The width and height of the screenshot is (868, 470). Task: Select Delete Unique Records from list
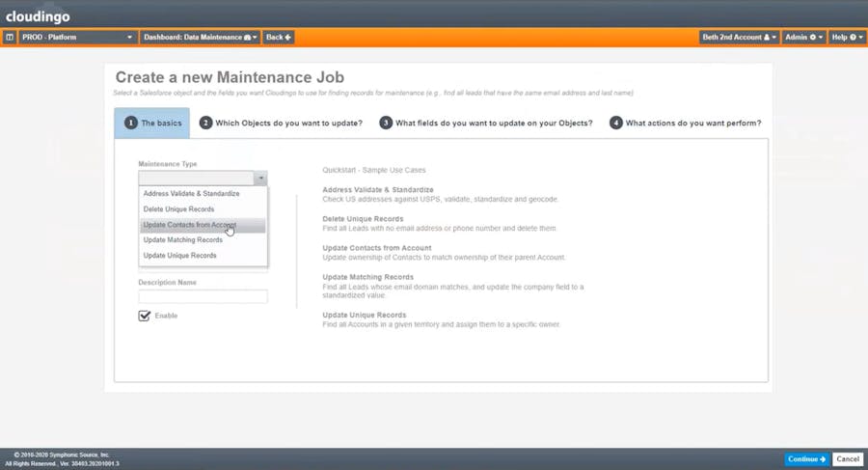pos(178,209)
